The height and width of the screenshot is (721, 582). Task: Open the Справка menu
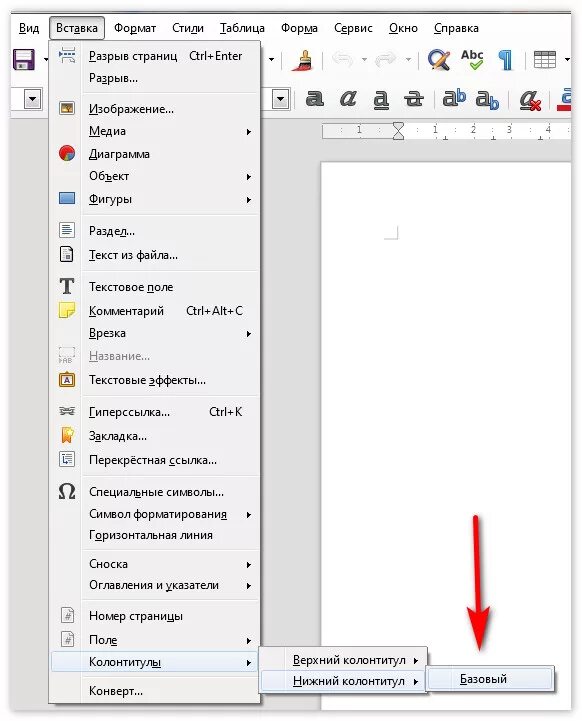tap(456, 28)
